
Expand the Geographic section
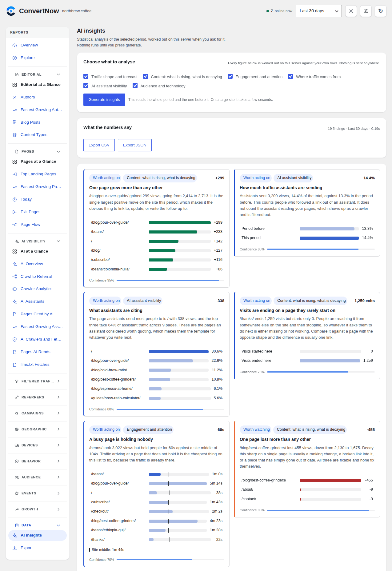pos(38,429)
